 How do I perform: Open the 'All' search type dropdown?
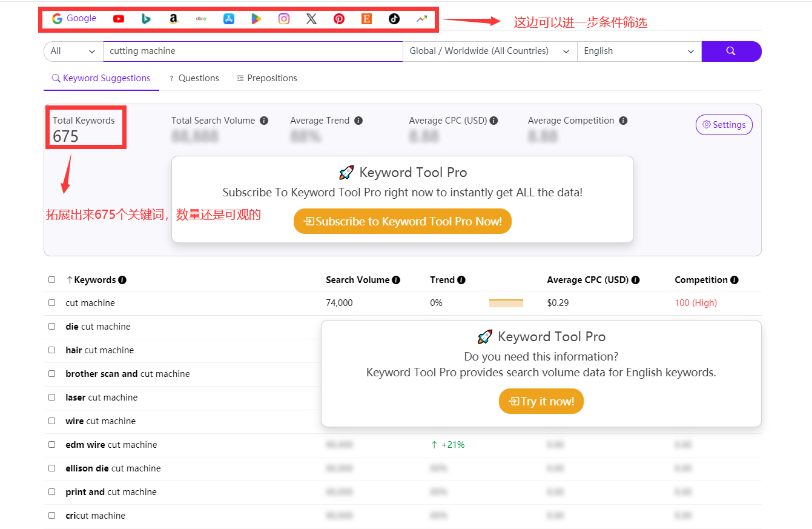[73, 52]
